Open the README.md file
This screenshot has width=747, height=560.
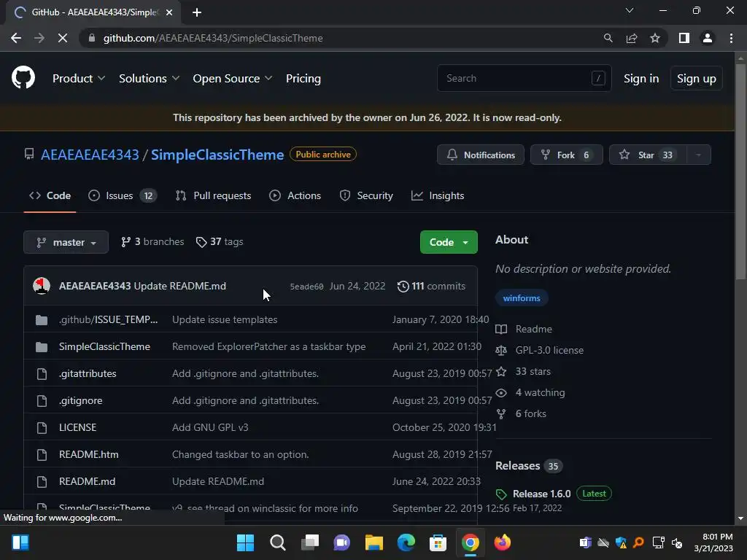point(88,481)
